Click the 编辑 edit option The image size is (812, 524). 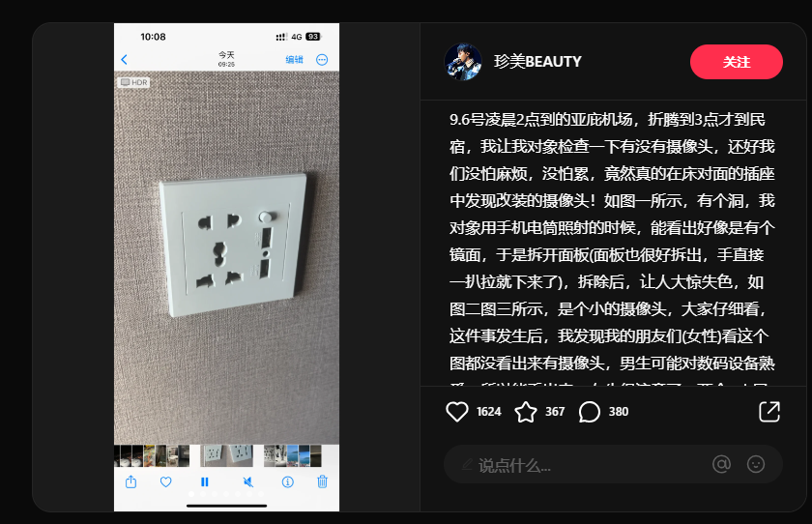pyautogui.click(x=294, y=60)
